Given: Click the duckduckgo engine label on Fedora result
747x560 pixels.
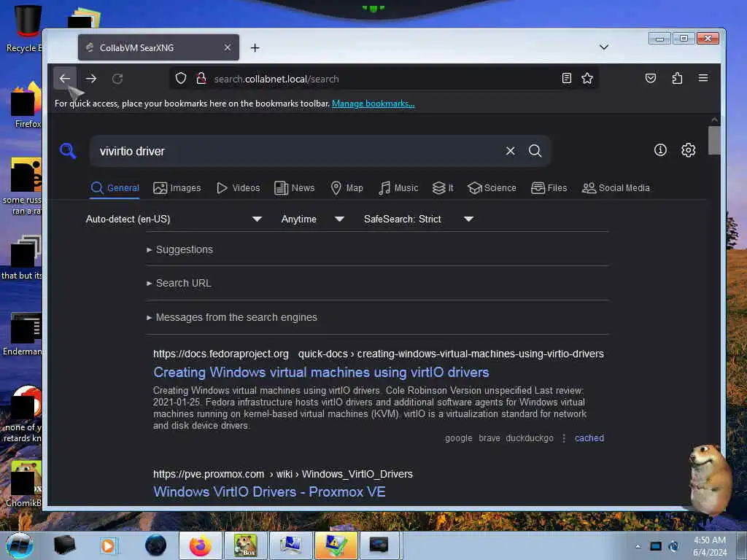Looking at the screenshot, I should (530, 438).
